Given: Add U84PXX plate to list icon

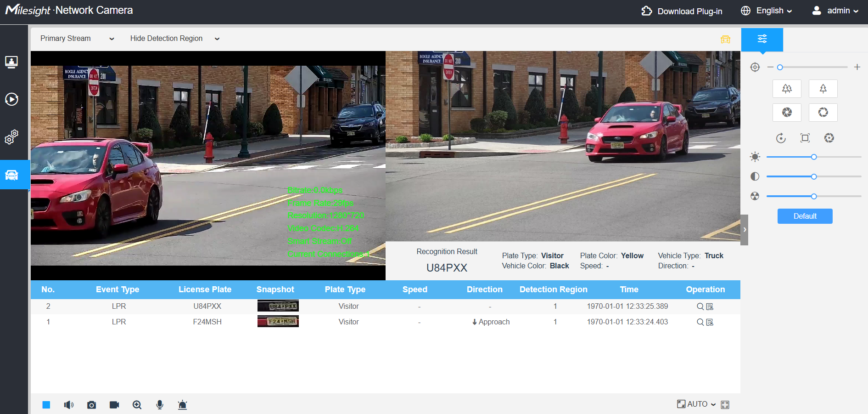Looking at the screenshot, I should pyautogui.click(x=710, y=306).
